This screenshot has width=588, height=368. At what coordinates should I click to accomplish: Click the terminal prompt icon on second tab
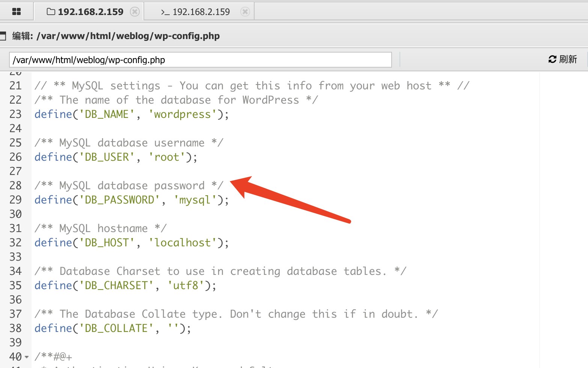[x=165, y=12]
